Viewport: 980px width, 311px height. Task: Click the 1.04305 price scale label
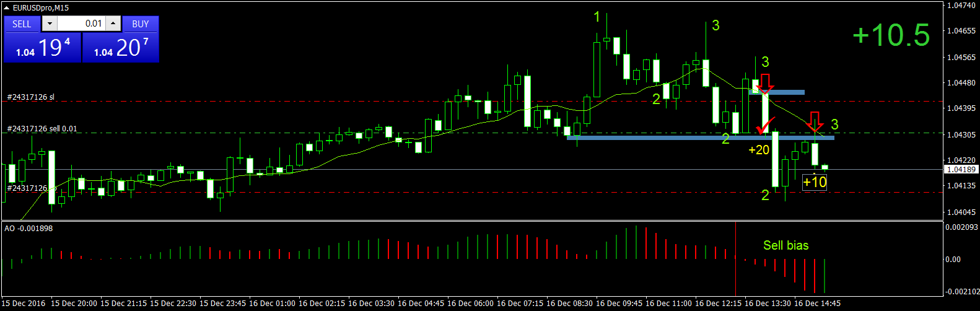tap(961, 134)
